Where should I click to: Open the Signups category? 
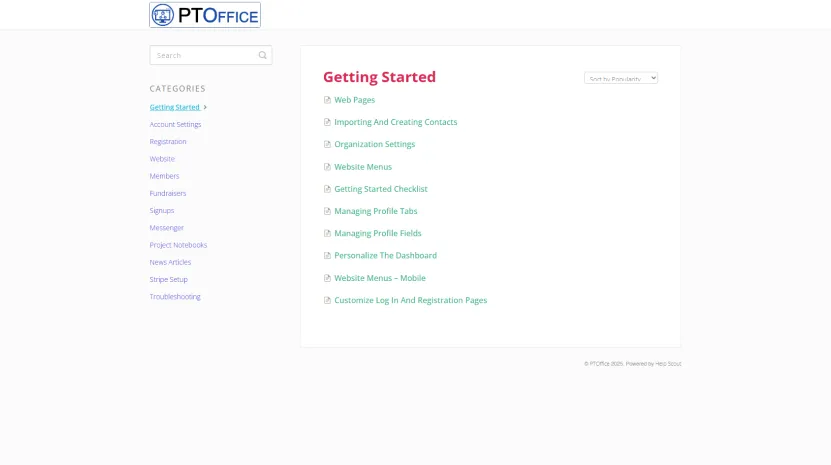click(162, 210)
